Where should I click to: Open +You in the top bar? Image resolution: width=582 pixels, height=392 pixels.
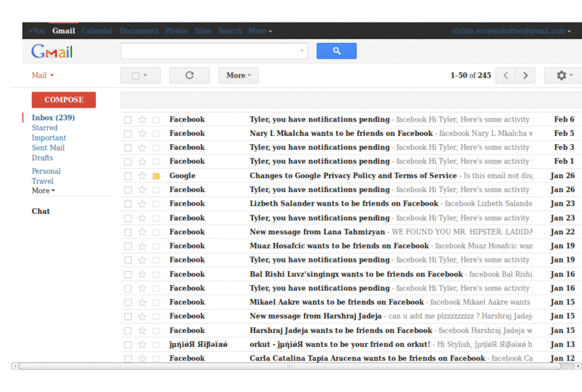(x=37, y=31)
